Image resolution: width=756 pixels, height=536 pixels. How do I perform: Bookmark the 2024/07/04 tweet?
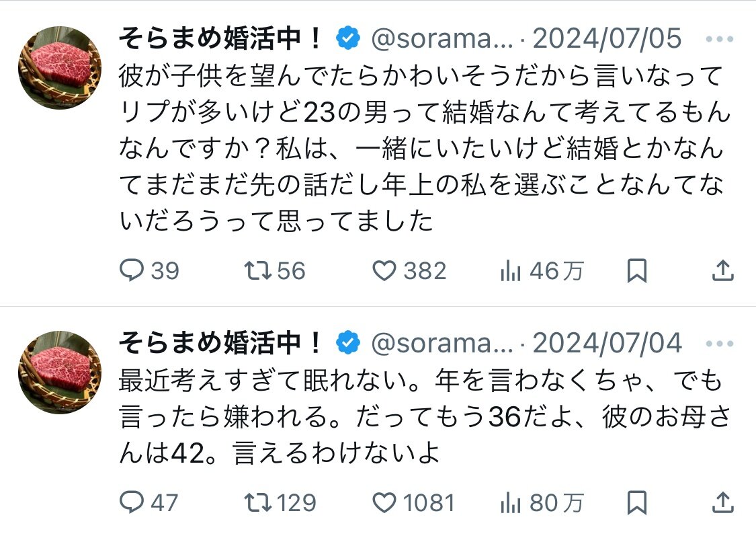[x=636, y=502]
